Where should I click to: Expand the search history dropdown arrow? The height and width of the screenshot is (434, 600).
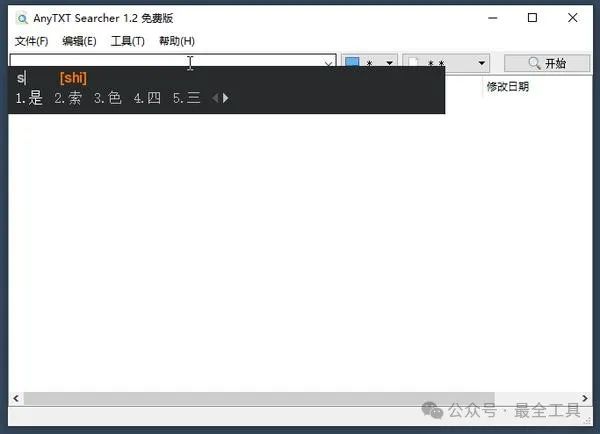coord(329,63)
